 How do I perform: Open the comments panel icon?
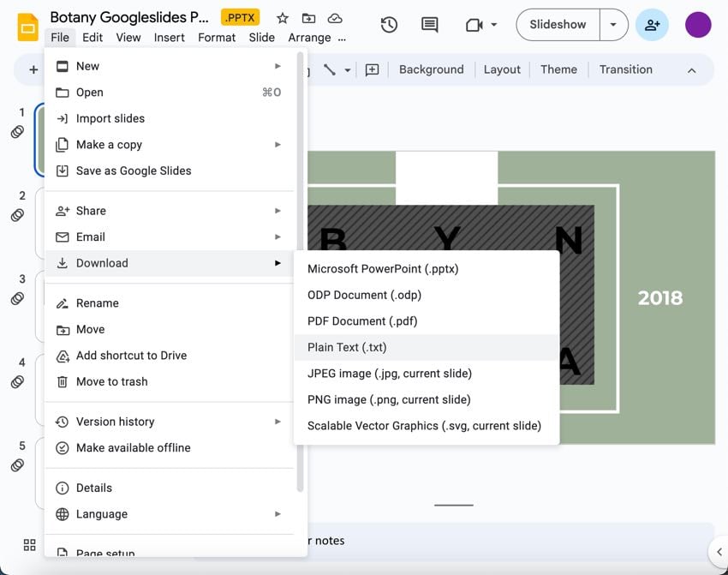(x=430, y=25)
